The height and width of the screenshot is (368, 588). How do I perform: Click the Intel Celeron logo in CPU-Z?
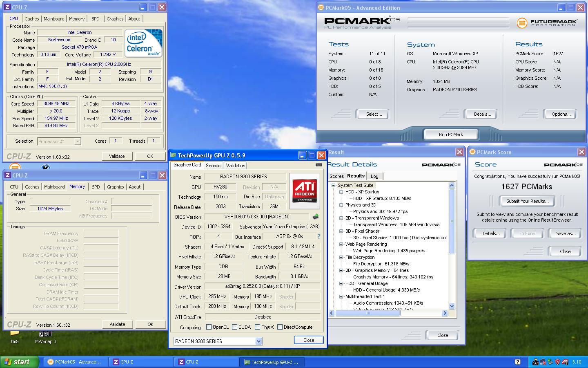[x=143, y=43]
